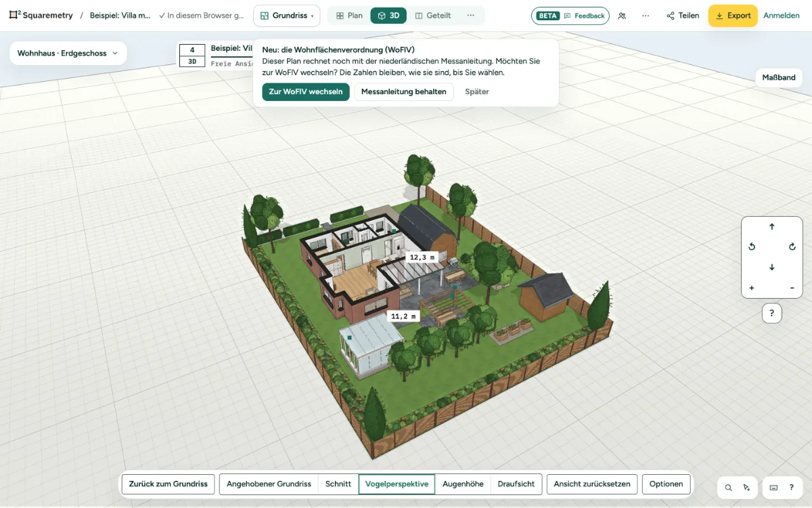This screenshot has width=812, height=508.
Task: Switch to Draufsicht top view
Action: click(x=516, y=484)
